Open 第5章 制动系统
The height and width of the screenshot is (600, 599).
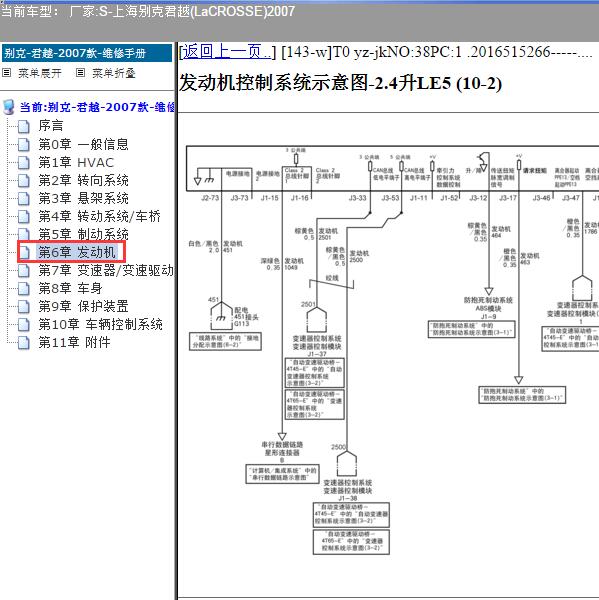point(83,234)
